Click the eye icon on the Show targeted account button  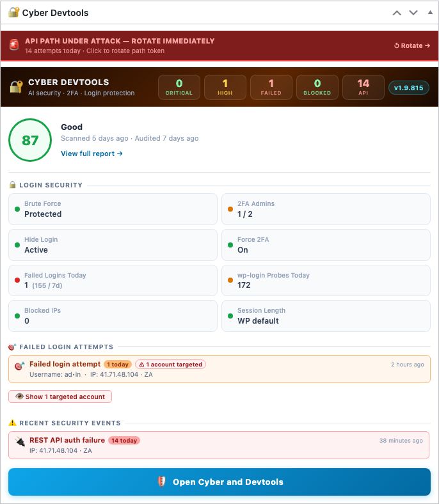tap(19, 397)
